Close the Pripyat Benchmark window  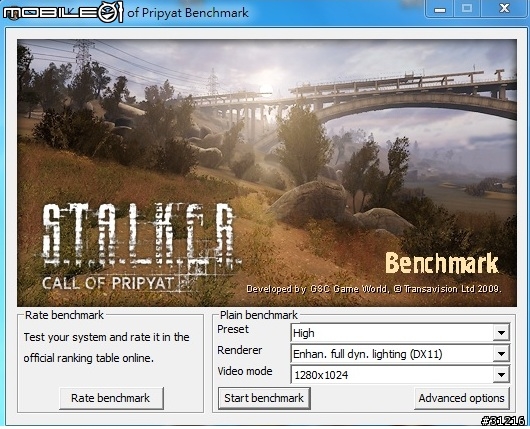pyautogui.click(x=504, y=9)
